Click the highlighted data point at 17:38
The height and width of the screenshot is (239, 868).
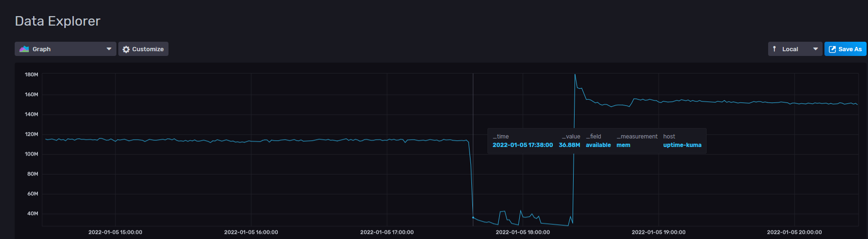473,218
